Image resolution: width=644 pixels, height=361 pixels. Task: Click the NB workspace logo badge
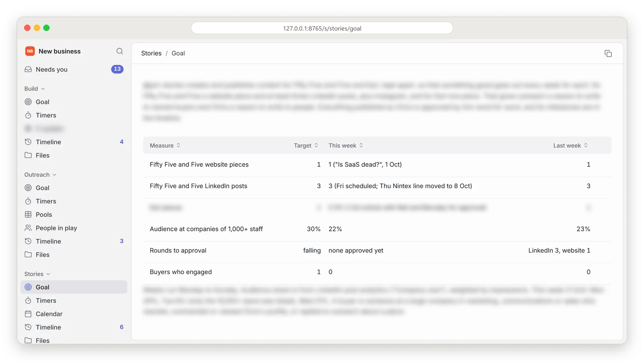click(30, 51)
